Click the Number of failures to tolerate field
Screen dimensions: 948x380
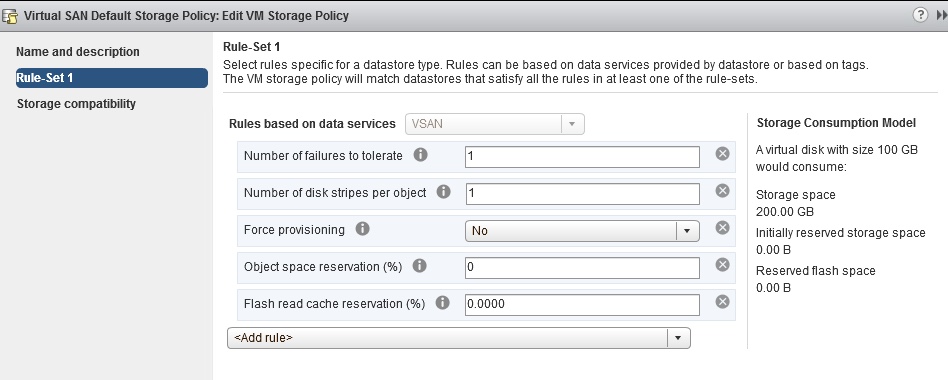(x=582, y=157)
